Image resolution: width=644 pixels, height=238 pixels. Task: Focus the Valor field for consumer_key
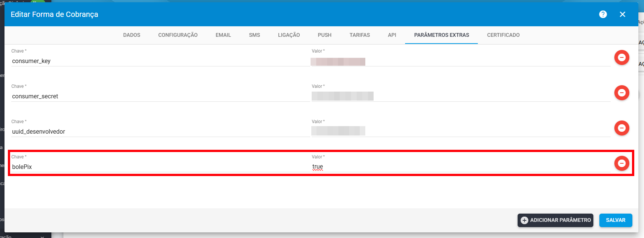tap(461, 61)
